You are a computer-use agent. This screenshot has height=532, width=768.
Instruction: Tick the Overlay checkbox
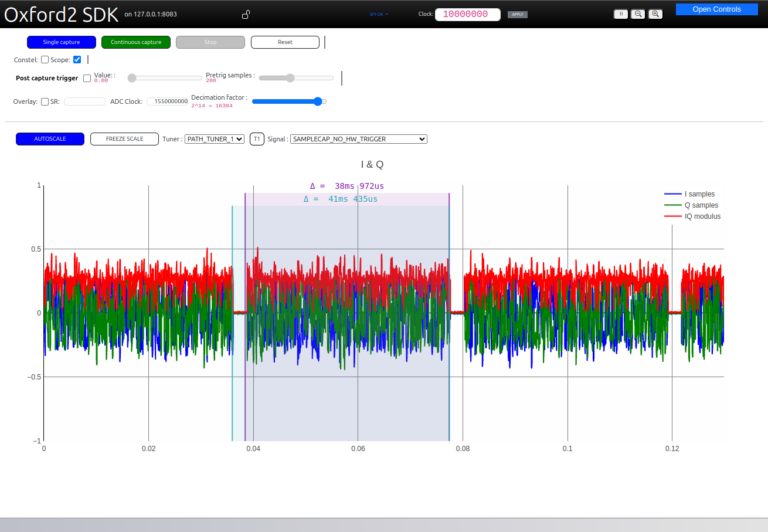tap(44, 101)
